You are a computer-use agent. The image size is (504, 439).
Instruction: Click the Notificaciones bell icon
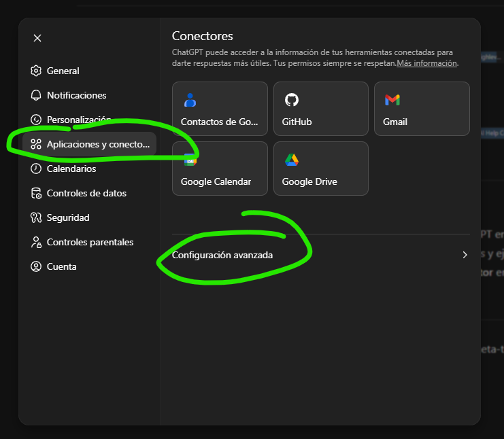point(36,95)
